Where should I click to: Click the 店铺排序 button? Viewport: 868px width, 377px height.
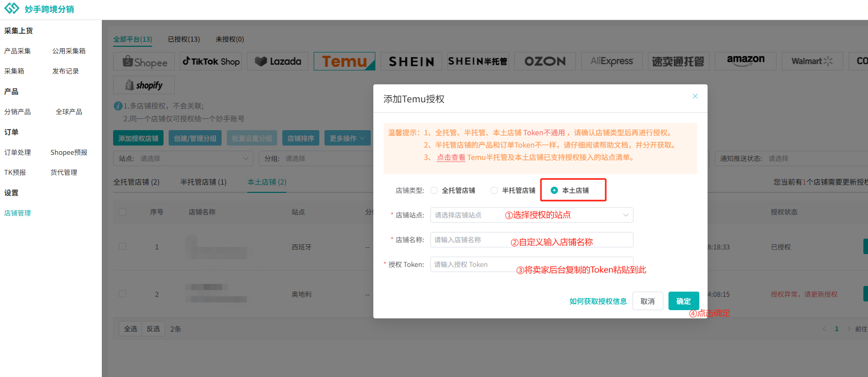(x=301, y=138)
